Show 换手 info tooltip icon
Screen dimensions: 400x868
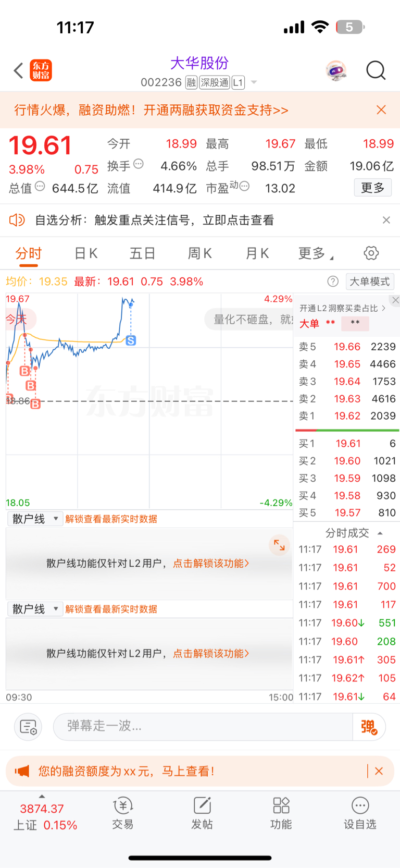(x=139, y=164)
